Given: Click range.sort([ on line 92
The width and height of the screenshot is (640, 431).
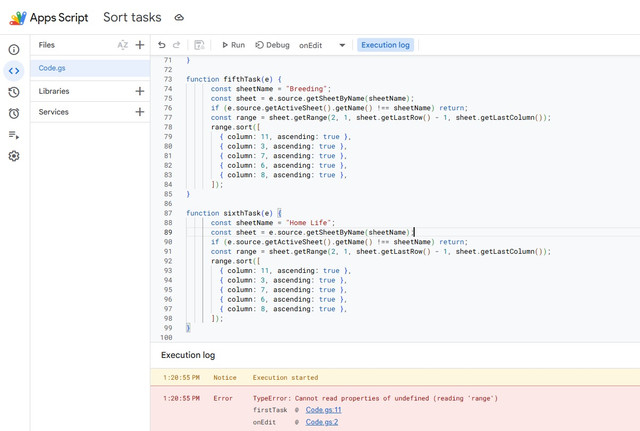Looking at the screenshot, I should [236, 261].
